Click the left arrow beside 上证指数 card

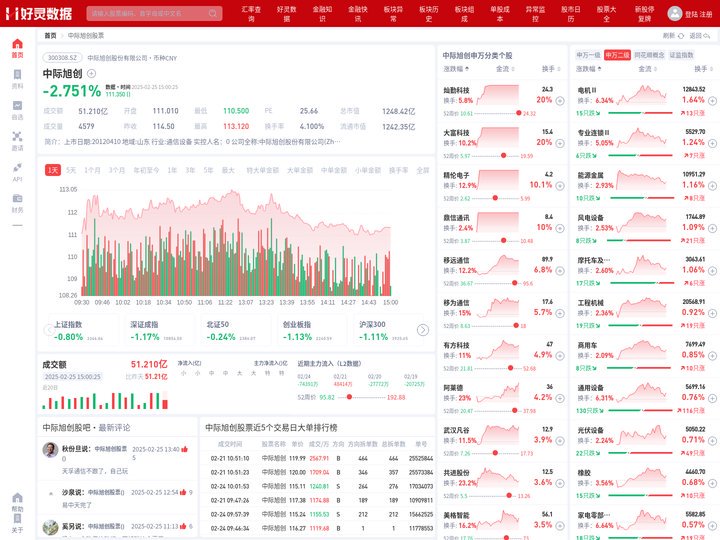tap(48, 330)
